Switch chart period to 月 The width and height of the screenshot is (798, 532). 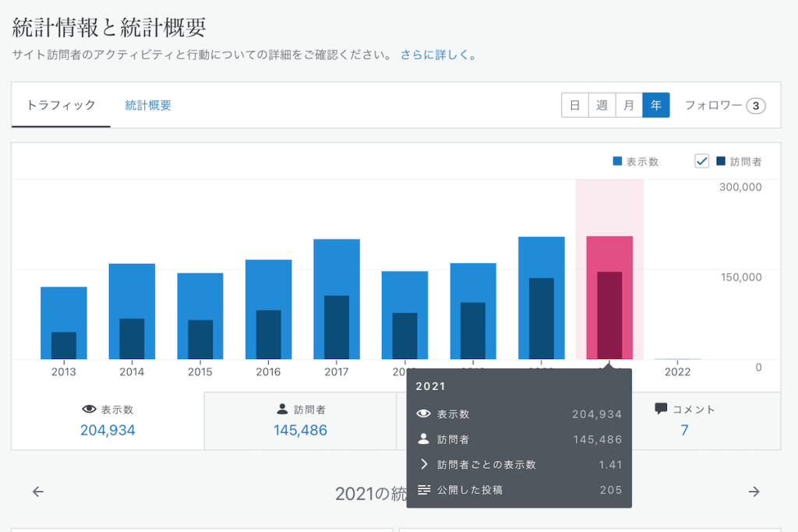point(629,105)
